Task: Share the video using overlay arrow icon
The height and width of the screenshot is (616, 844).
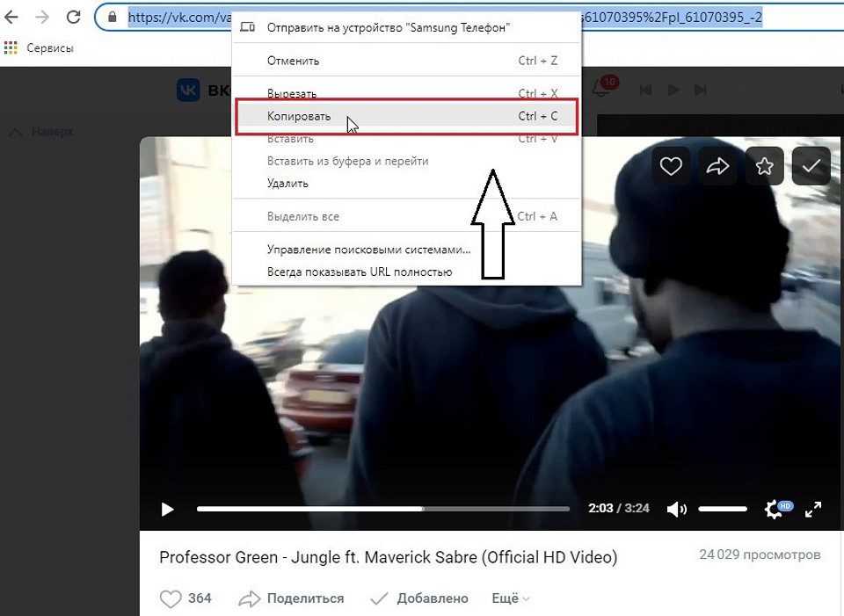Action: point(717,166)
